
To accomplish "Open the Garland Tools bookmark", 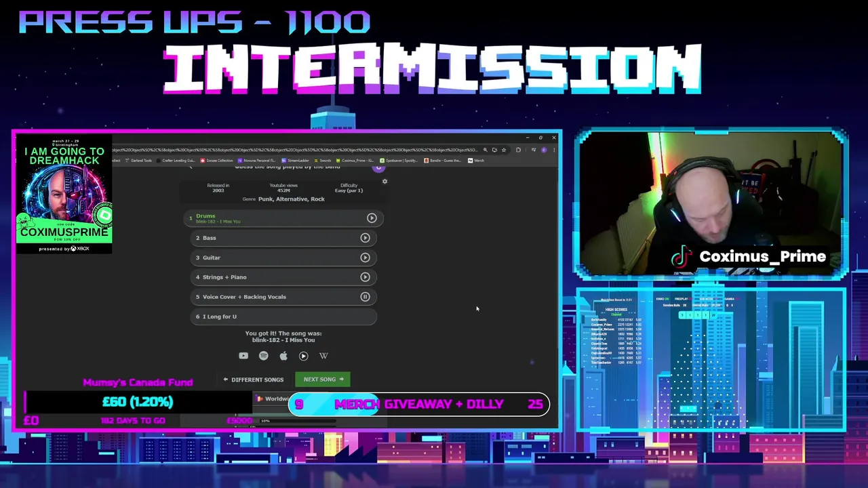I will click(x=139, y=161).
